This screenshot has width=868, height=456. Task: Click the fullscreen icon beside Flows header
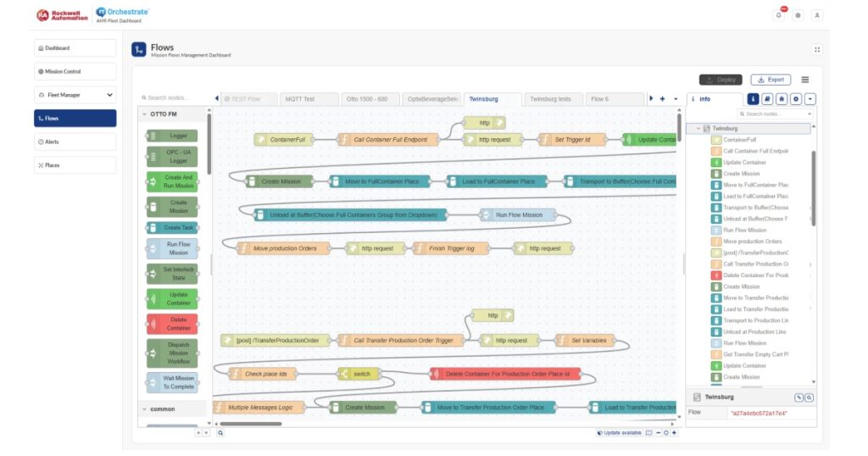tap(817, 50)
